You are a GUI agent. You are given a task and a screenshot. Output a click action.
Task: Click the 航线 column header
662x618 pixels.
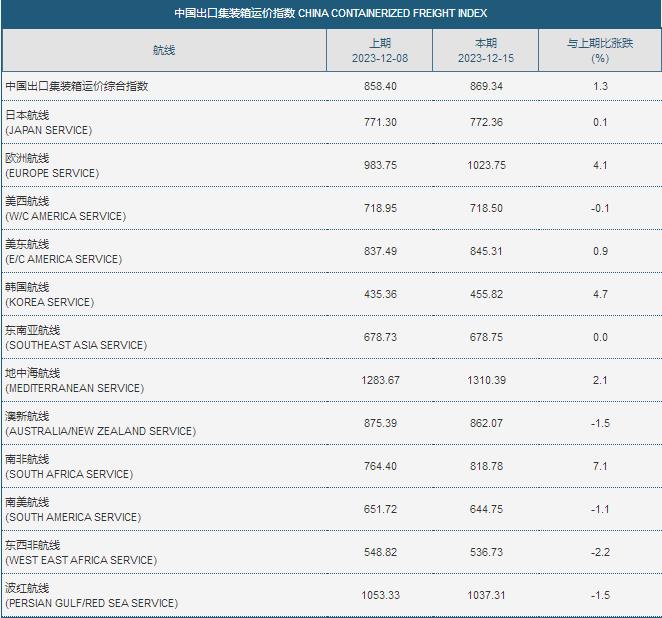(x=164, y=50)
